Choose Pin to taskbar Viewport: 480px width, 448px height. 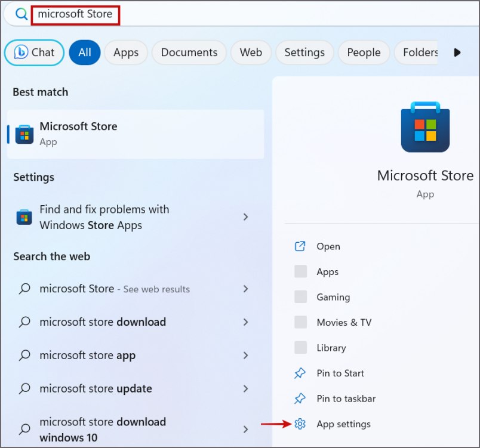(x=346, y=398)
